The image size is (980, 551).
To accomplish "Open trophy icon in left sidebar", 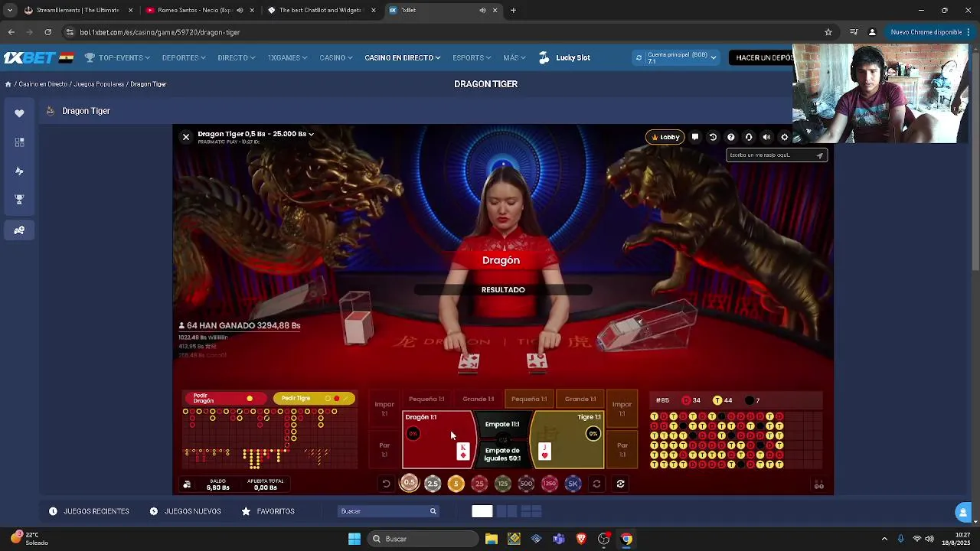I will [x=19, y=200].
